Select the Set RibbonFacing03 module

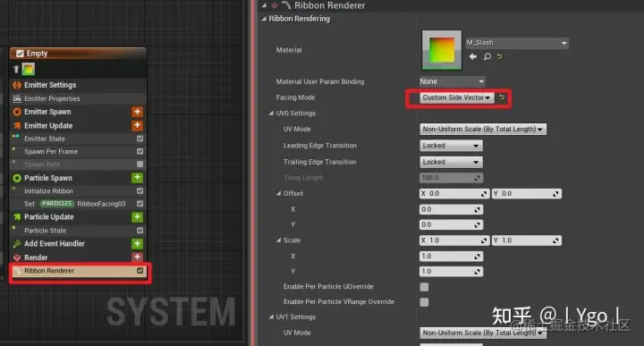coord(78,204)
